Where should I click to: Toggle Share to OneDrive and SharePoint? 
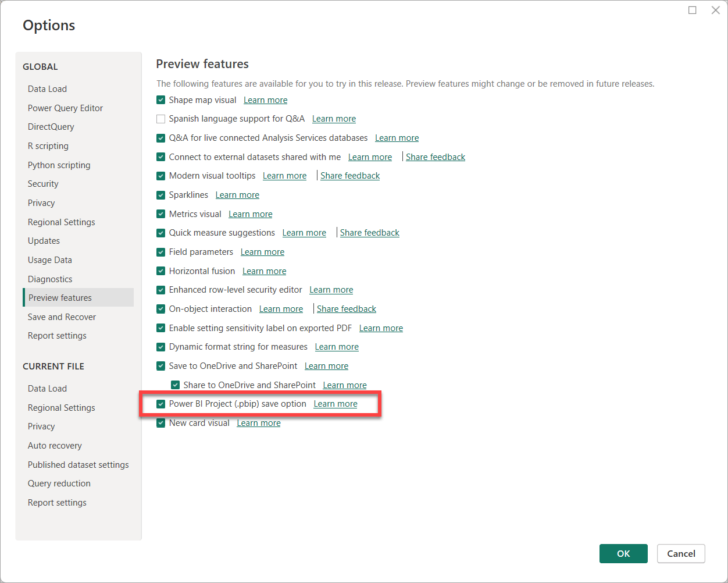pos(176,385)
